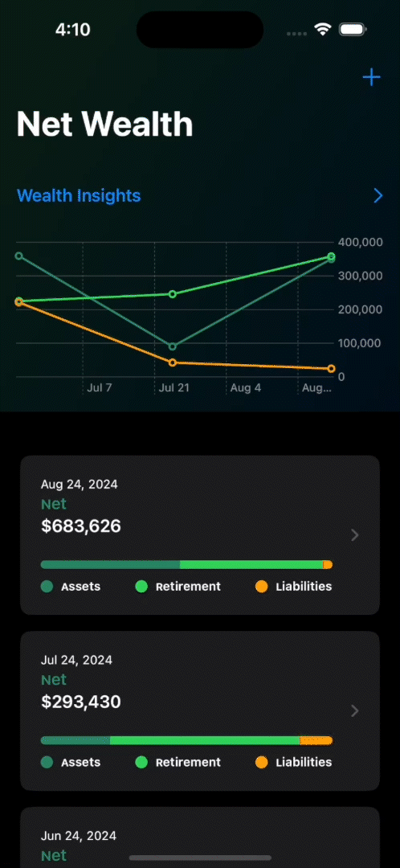The height and width of the screenshot is (868, 400).
Task: Tap the Retirement legend dot in Jul 24 card
Action: pos(141,762)
